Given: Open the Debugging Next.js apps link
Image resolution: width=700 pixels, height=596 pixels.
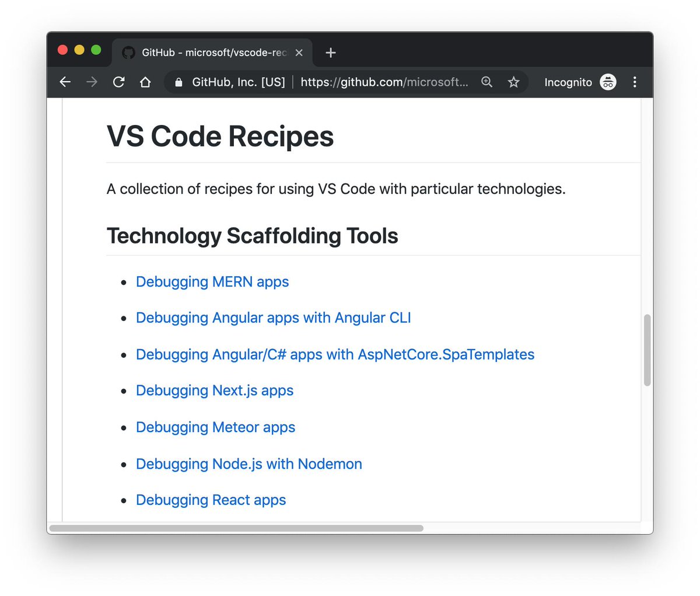Looking at the screenshot, I should coord(214,391).
